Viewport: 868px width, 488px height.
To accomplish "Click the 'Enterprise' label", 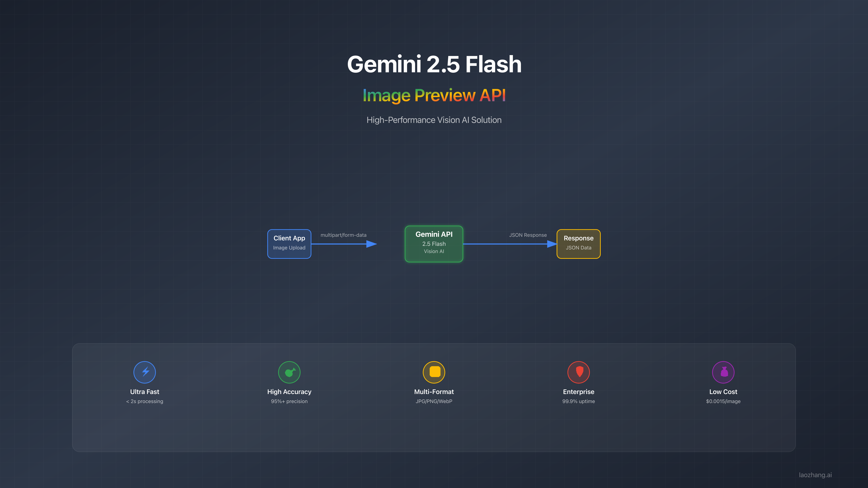I will point(578,392).
